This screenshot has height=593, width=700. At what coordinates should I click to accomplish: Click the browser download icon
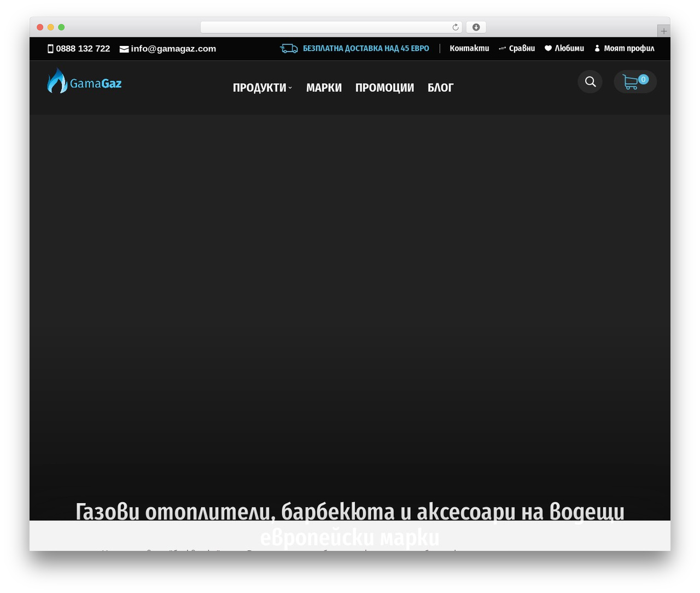[x=476, y=27]
